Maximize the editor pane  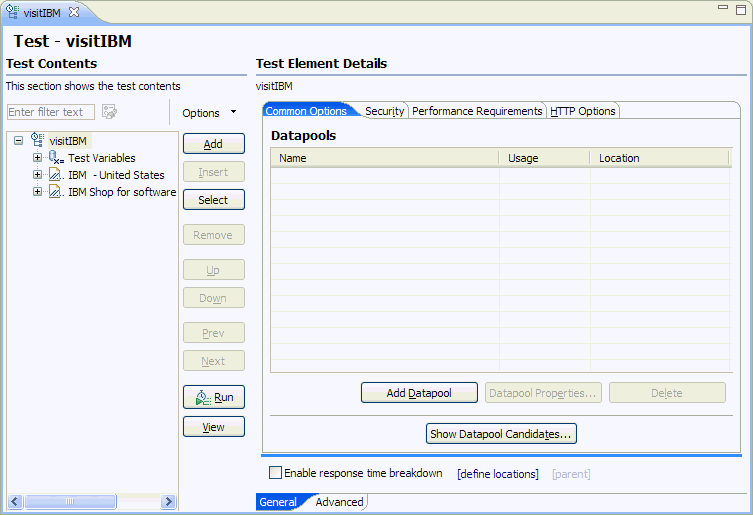[x=741, y=10]
